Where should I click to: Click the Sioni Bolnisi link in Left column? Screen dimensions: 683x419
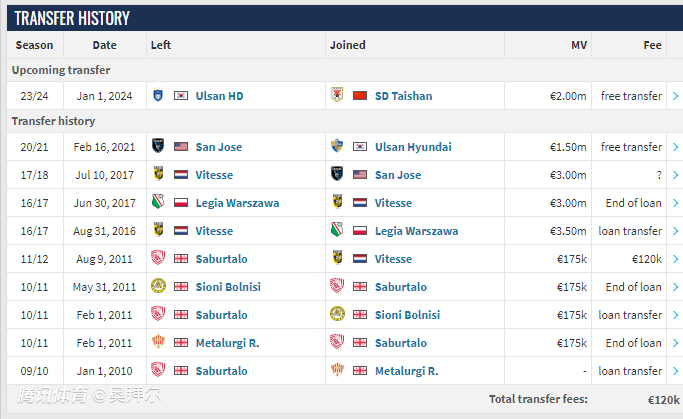coord(228,287)
